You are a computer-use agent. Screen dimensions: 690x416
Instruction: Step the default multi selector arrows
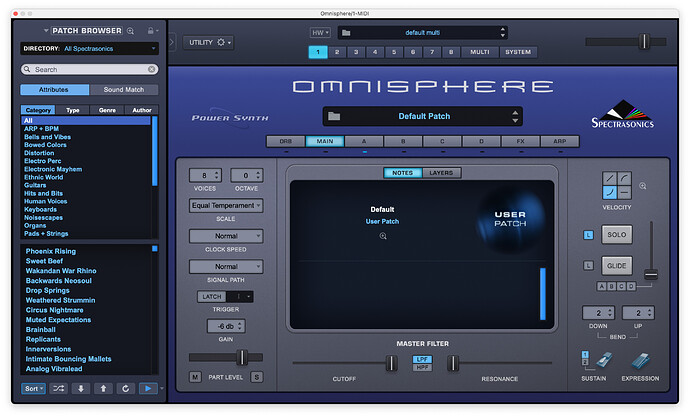point(503,32)
